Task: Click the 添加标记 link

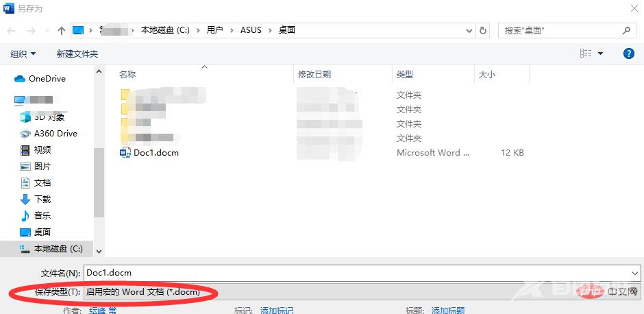Action: 277,311
